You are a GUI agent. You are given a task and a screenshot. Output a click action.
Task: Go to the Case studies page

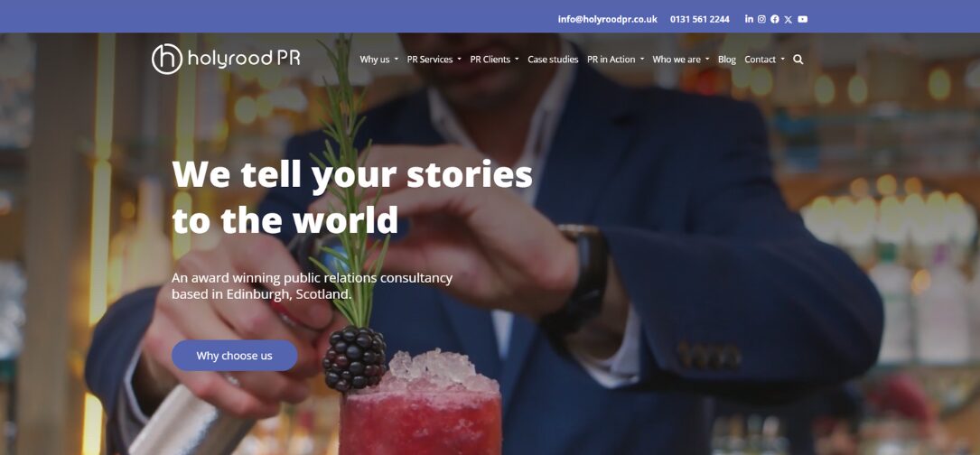[x=553, y=60]
